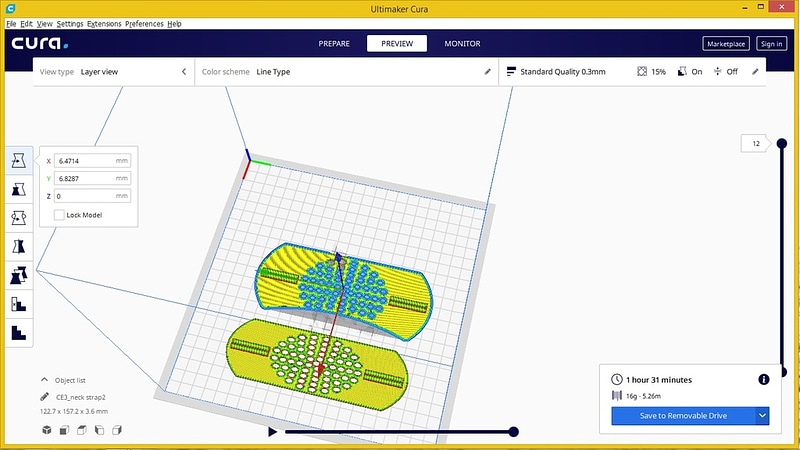Open the Settings menu

70,23
